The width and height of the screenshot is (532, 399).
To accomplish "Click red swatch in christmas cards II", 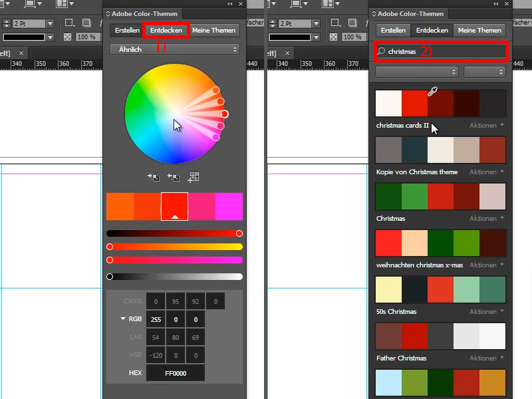I will point(414,103).
